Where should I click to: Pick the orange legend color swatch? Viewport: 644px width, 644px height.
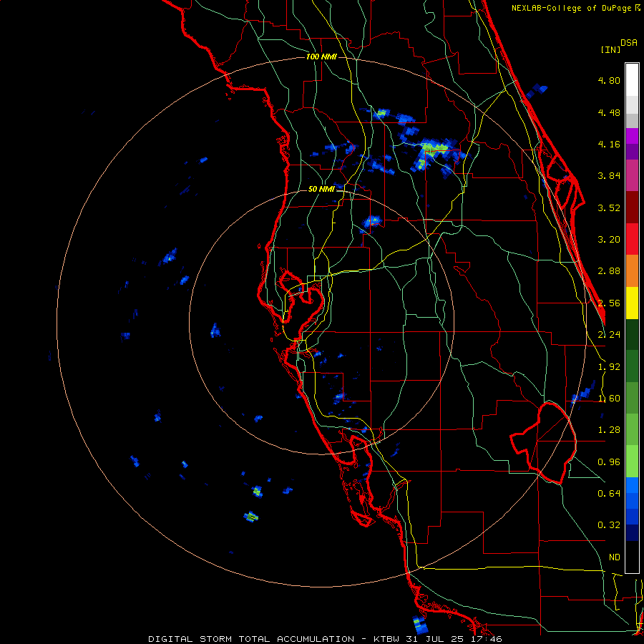tap(632, 271)
